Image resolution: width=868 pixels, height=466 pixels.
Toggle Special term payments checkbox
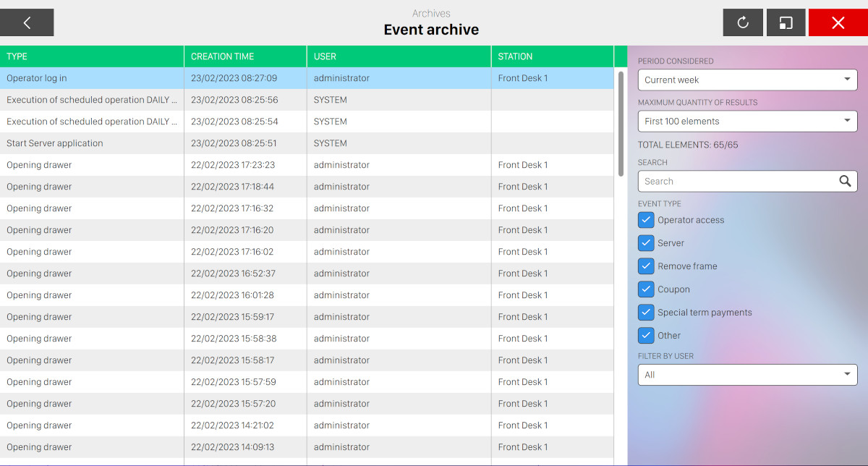click(646, 313)
